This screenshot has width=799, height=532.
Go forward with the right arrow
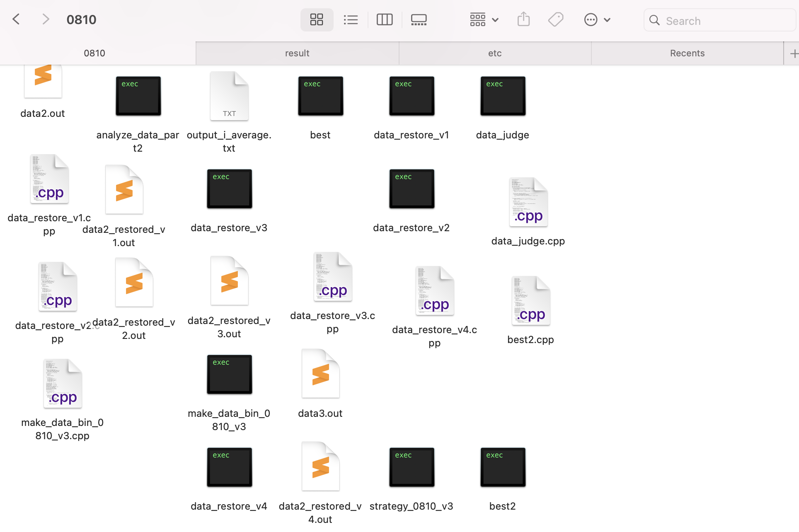click(x=46, y=19)
